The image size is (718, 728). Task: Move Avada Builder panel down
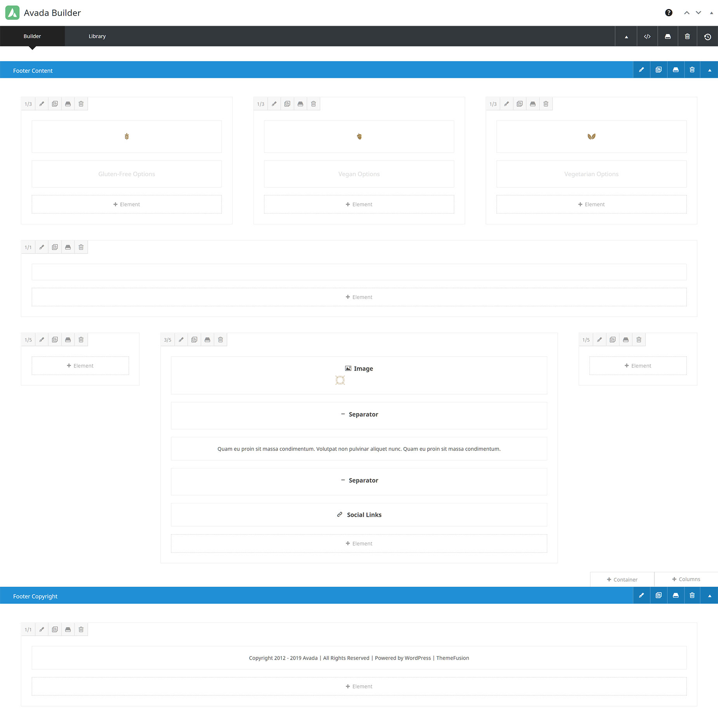(698, 13)
